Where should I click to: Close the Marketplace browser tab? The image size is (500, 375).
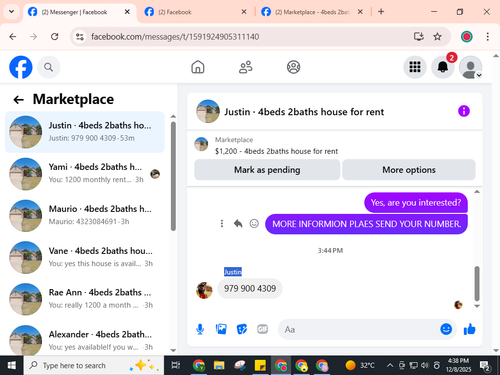360,12
